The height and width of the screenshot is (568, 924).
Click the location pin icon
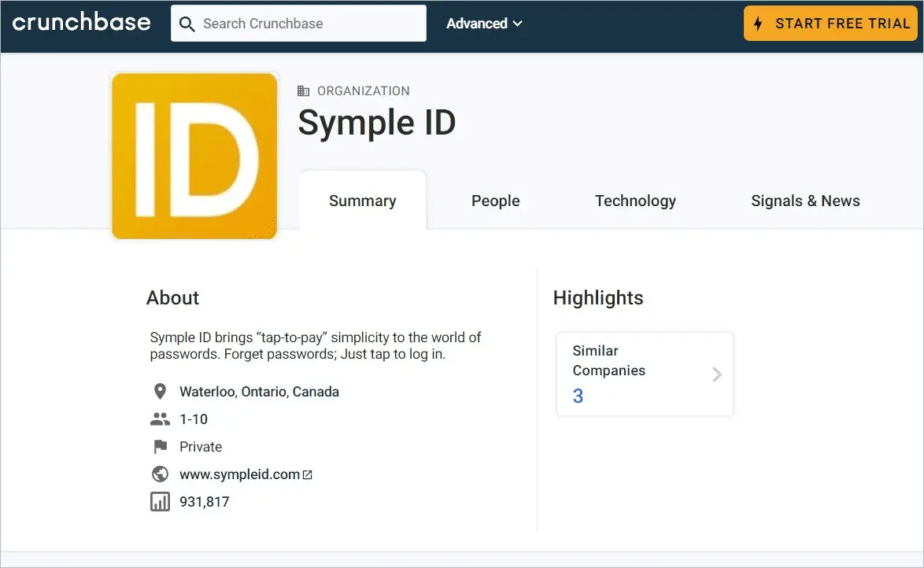click(x=160, y=391)
